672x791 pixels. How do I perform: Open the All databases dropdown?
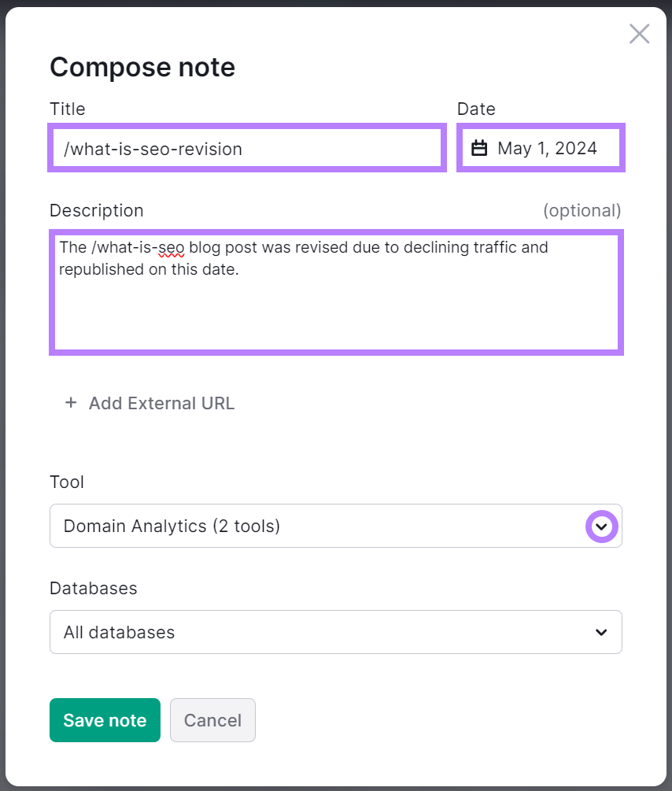(x=336, y=632)
